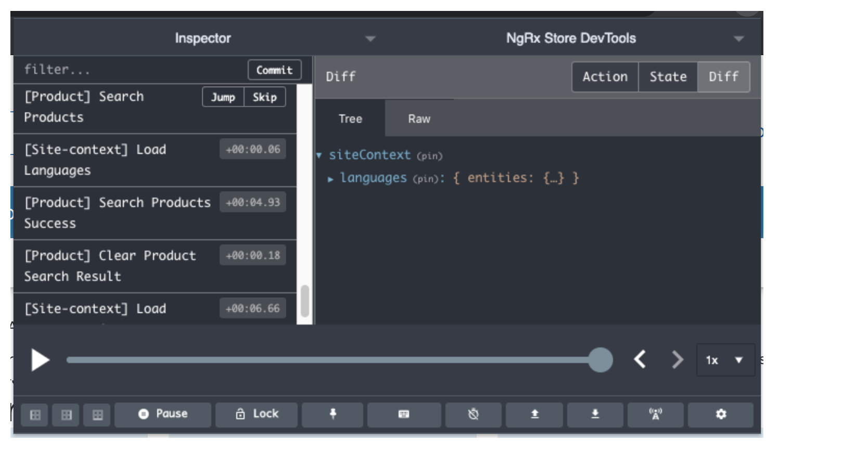Select the Load Languages +00:00.06 action
868x466 pixels.
[155, 160]
